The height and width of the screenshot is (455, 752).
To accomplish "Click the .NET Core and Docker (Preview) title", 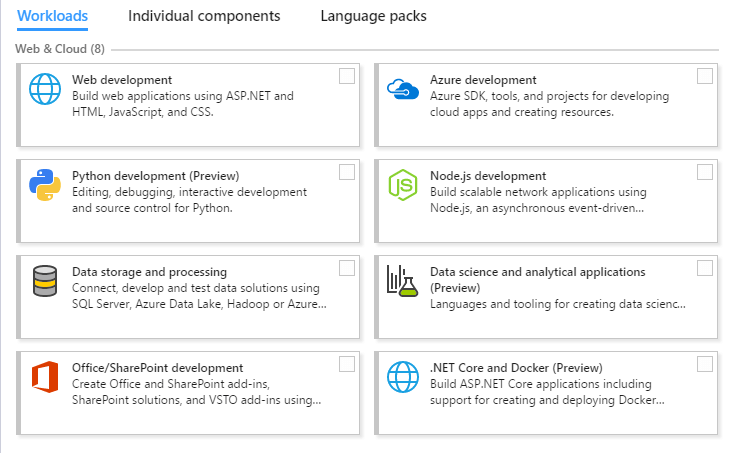I will [516, 367].
